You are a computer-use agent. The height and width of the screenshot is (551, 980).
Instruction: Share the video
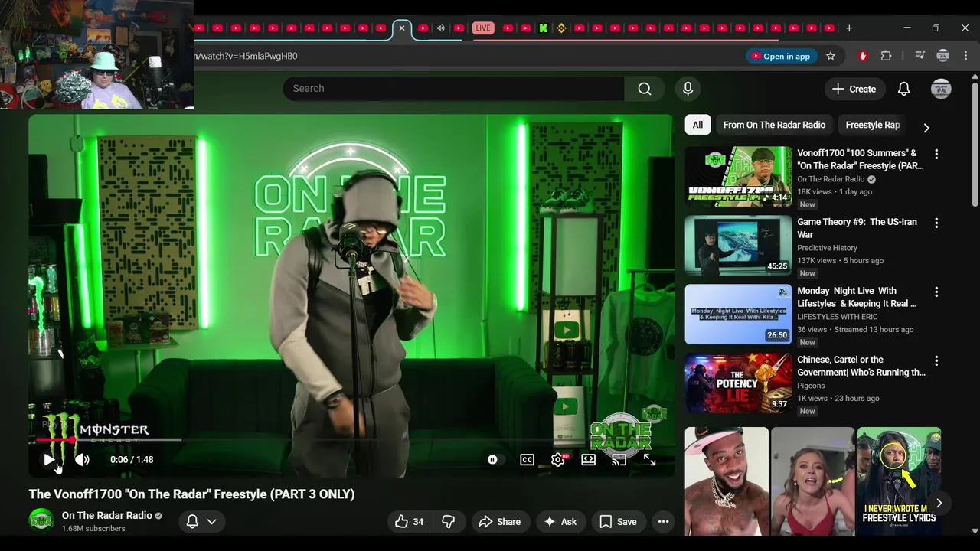[499, 522]
